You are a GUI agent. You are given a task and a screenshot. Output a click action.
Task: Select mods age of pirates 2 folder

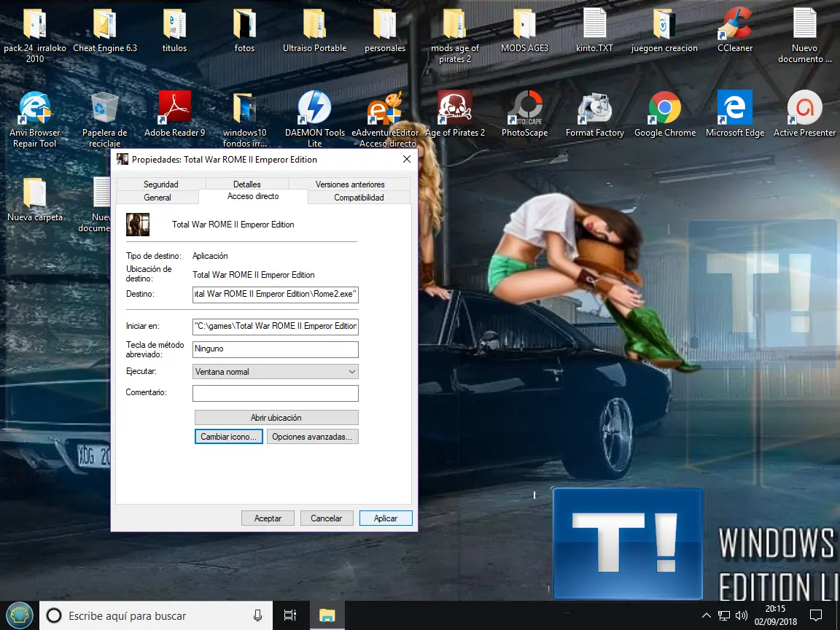pos(455,25)
